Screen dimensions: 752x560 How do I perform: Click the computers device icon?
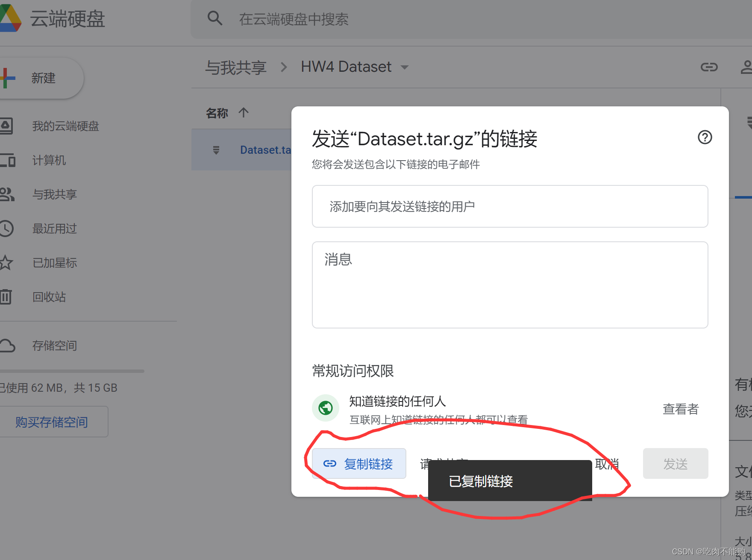click(7, 160)
